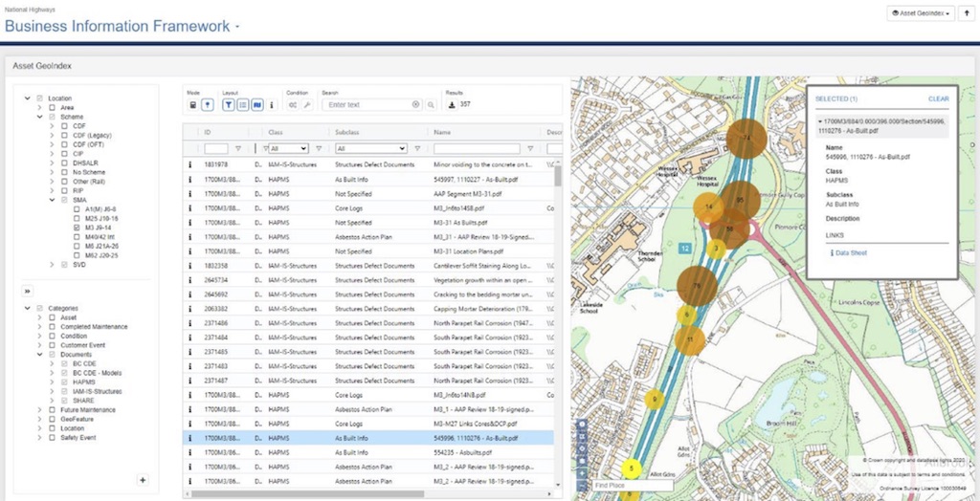Sort by the Subclass column header
The image size is (980, 501).
(x=346, y=133)
